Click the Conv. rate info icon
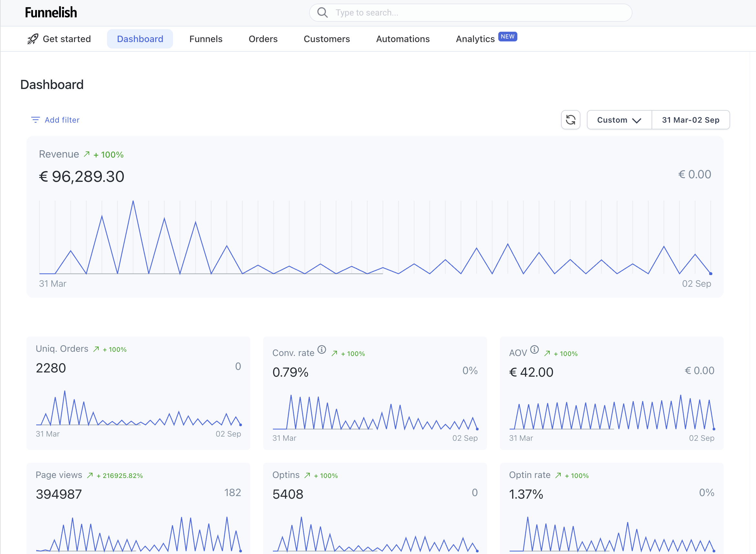Viewport: 756px width, 554px height. pos(322,350)
